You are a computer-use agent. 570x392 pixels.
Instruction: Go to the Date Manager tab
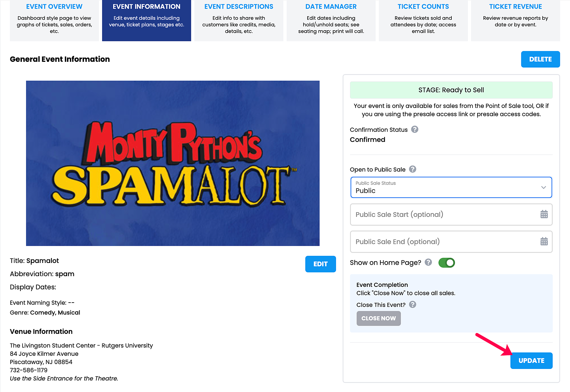click(x=331, y=21)
